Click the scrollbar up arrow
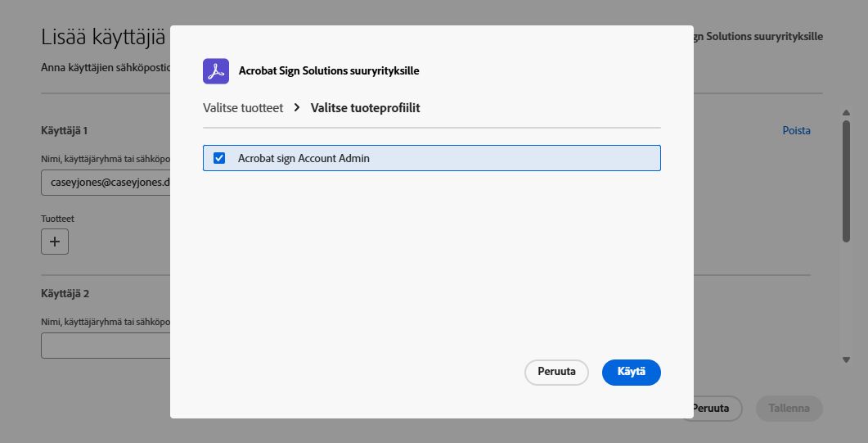Viewport: 868px width, 443px height. pos(847,113)
